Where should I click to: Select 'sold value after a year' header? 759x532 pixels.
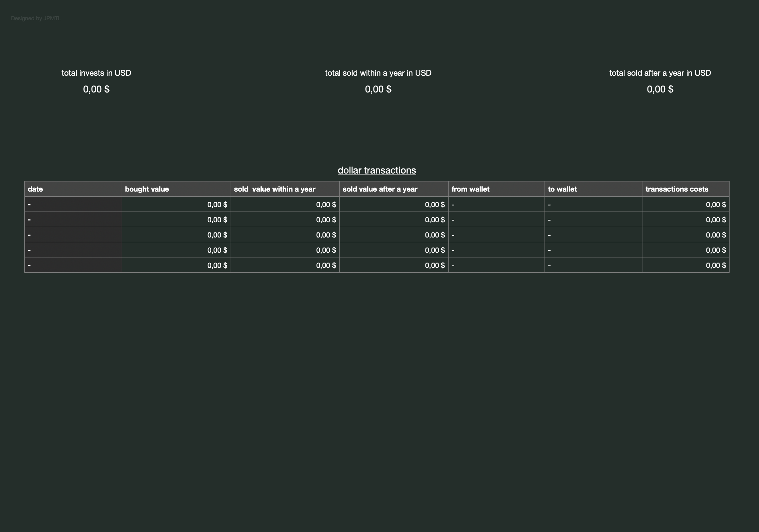point(394,189)
